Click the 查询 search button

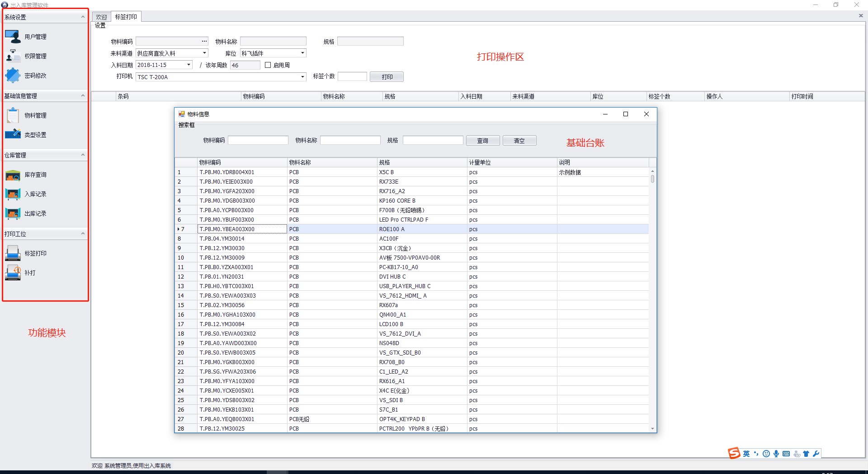point(482,141)
